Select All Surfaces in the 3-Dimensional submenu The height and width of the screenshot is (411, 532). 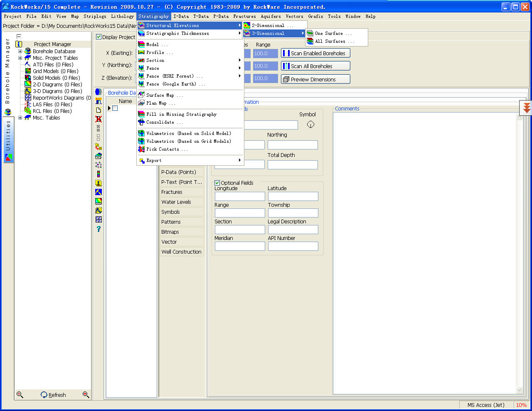click(x=337, y=41)
